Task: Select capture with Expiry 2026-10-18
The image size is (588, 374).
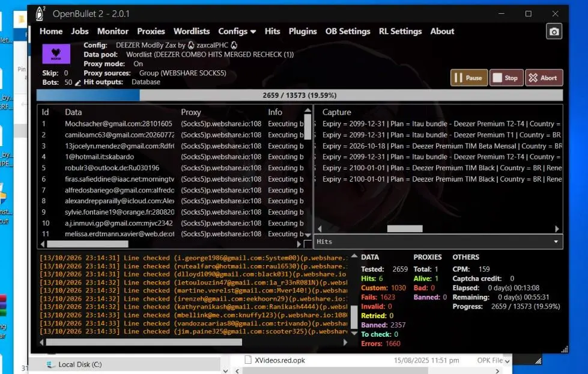Action: pos(438,146)
